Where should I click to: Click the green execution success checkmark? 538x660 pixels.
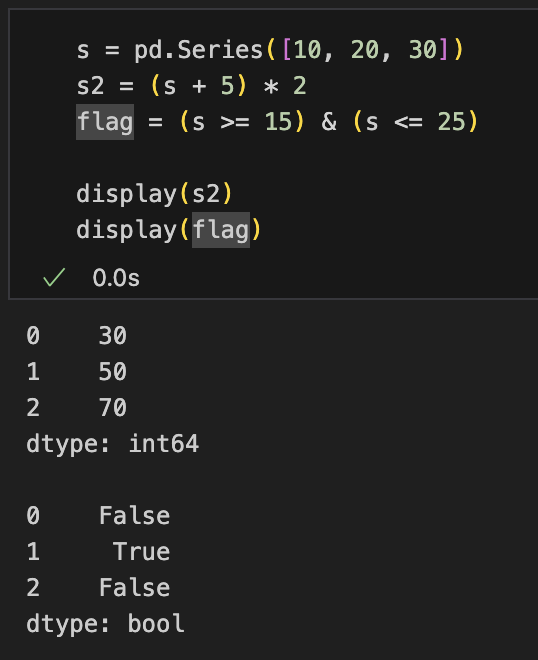[54, 277]
